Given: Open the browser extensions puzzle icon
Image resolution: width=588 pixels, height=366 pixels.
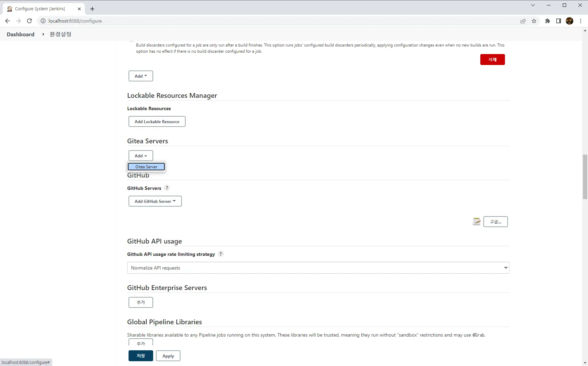Looking at the screenshot, I should click(x=547, y=21).
